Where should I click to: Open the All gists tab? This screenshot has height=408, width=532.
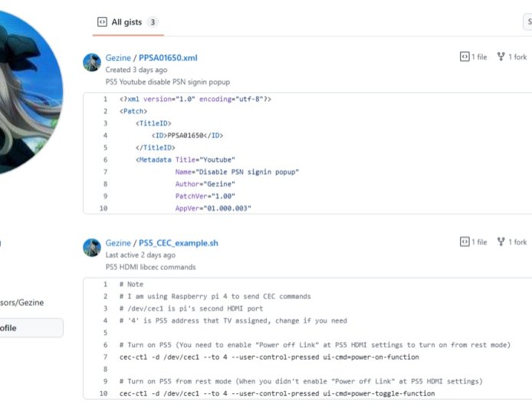tap(126, 22)
